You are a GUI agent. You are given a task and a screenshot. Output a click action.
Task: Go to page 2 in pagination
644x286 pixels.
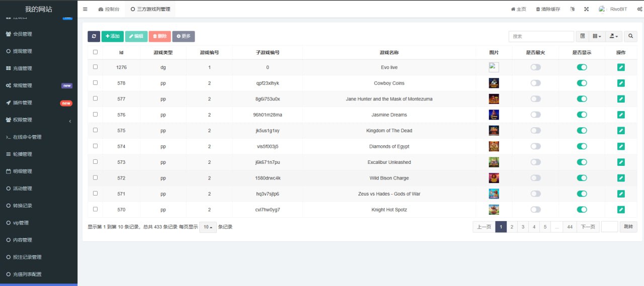[x=512, y=227]
